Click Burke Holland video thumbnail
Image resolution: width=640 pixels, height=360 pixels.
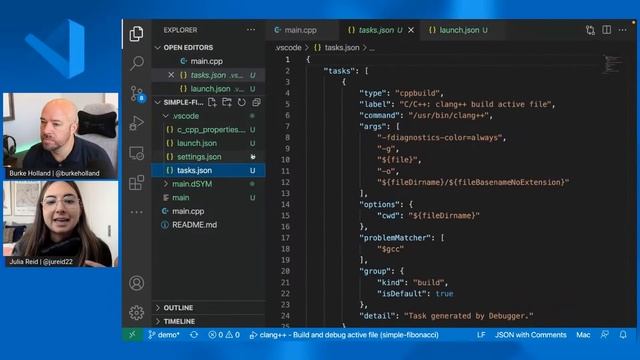pos(61,136)
